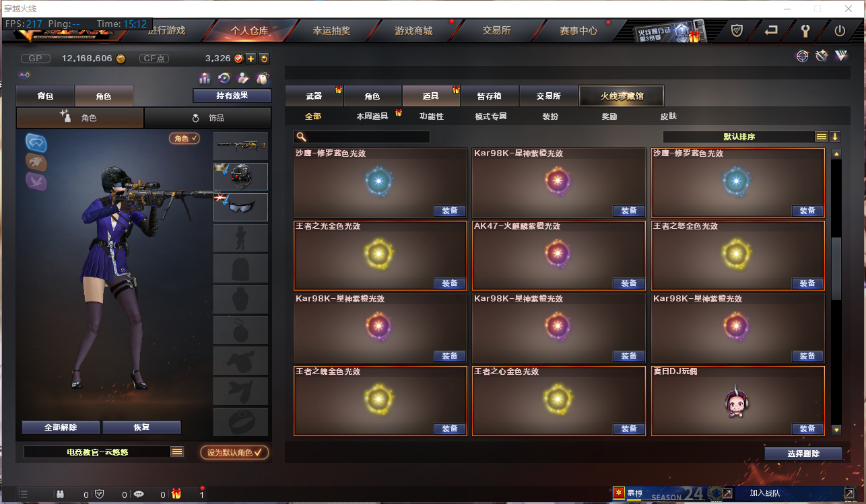Click the return arrow icon in top bar

pyautogui.click(x=772, y=30)
